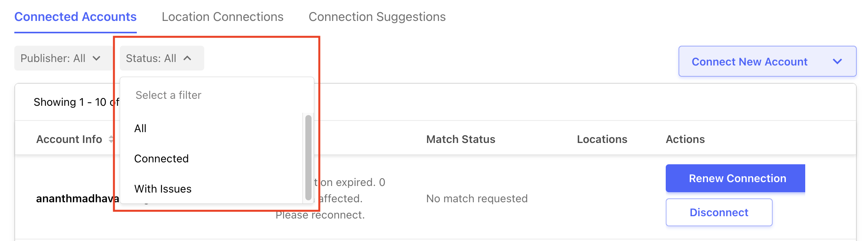This screenshot has height=241, width=868.
Task: Expand the Publisher: All filter dropdown
Action: [x=63, y=58]
